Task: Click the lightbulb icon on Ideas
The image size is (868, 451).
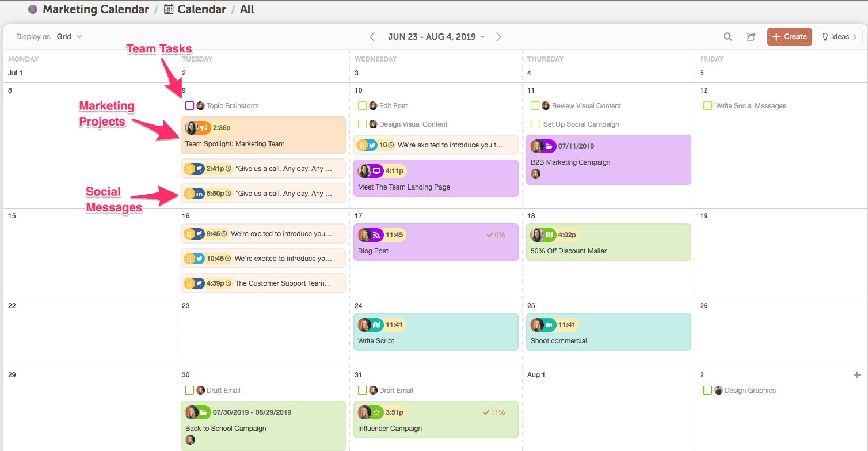Action: coord(825,37)
